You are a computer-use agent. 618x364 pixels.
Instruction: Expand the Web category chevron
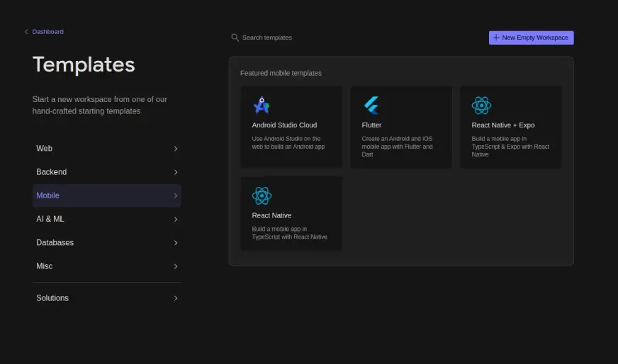pyautogui.click(x=176, y=149)
